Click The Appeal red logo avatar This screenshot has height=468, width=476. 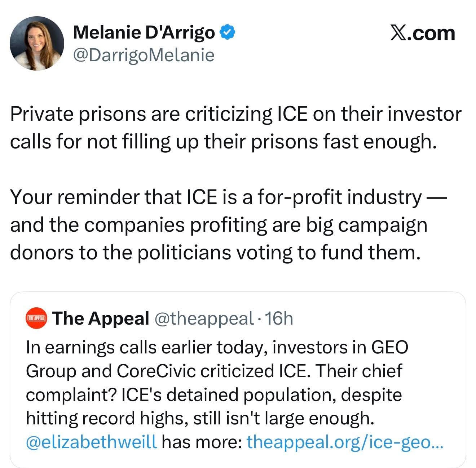(x=37, y=318)
